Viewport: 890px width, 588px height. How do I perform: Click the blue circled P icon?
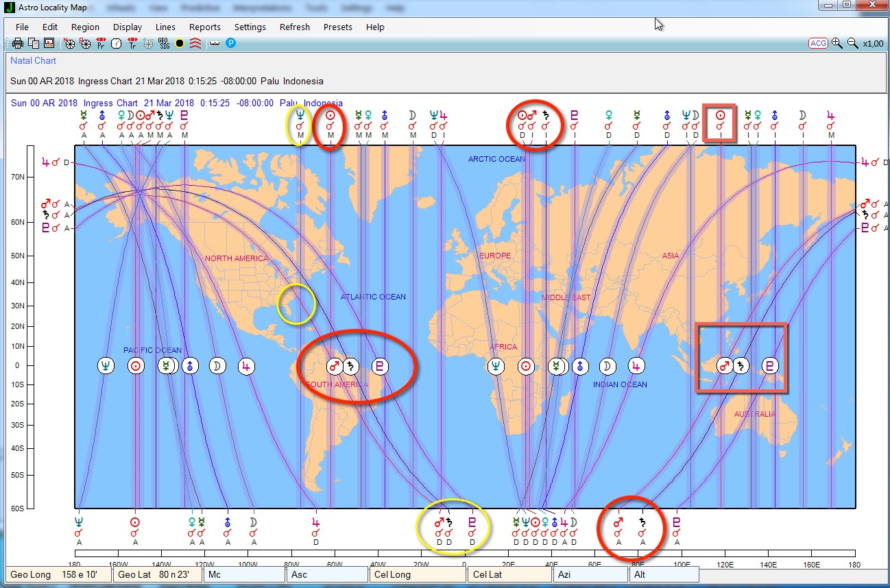pos(231,43)
